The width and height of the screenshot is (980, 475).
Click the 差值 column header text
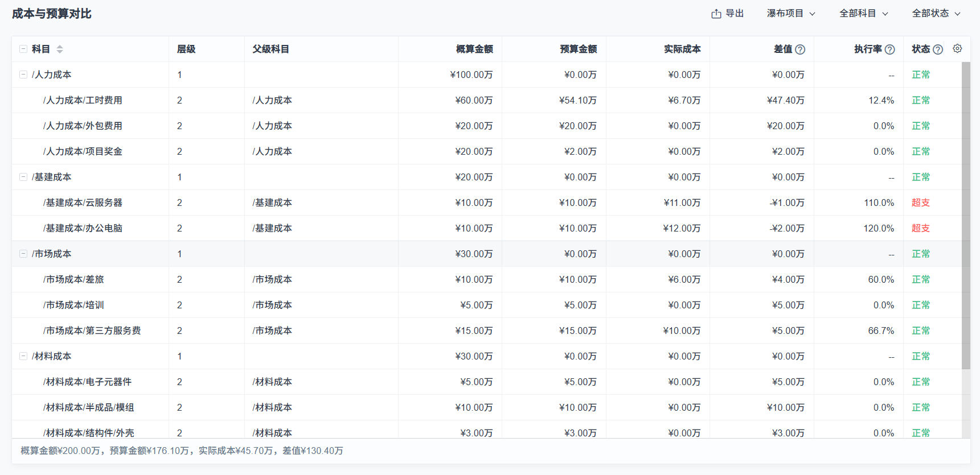[783, 49]
